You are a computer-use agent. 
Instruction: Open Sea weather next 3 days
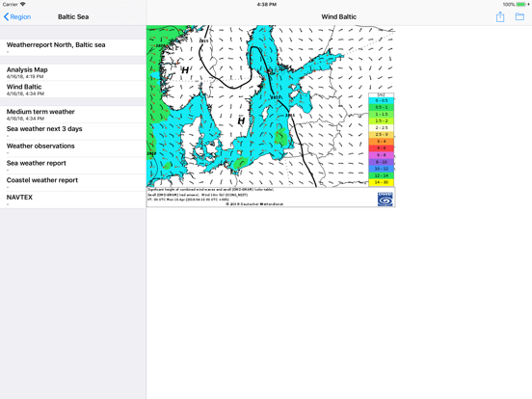(73, 131)
